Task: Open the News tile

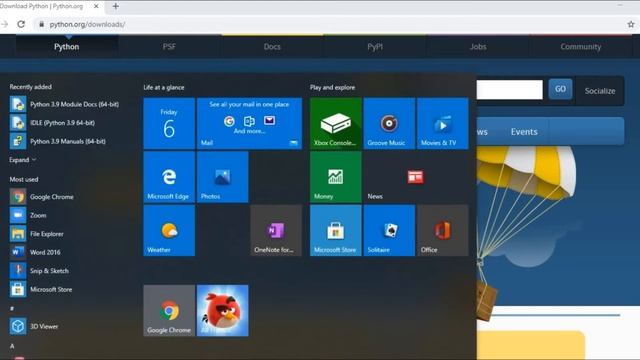Action: (x=416, y=177)
